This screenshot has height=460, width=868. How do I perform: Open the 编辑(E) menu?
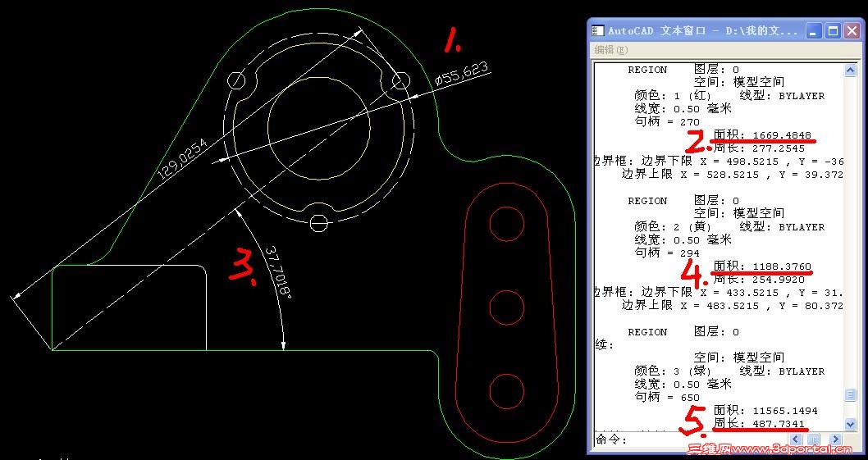coord(611,50)
